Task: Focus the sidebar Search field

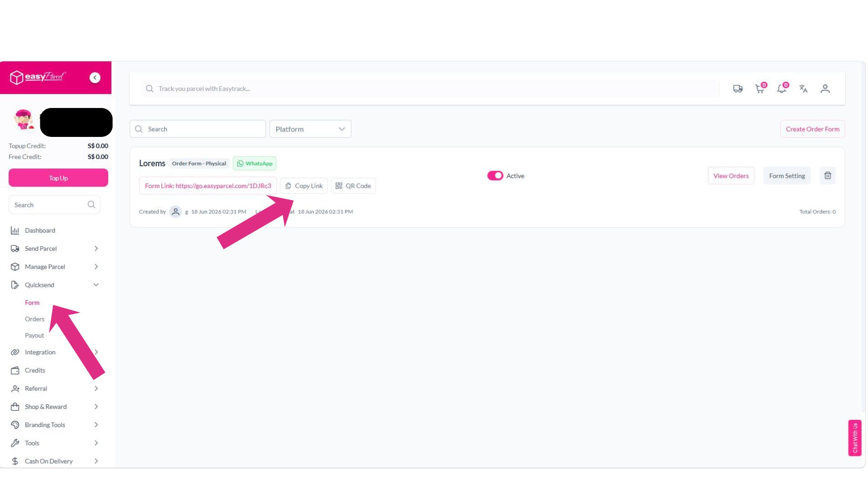Action: click(54, 205)
